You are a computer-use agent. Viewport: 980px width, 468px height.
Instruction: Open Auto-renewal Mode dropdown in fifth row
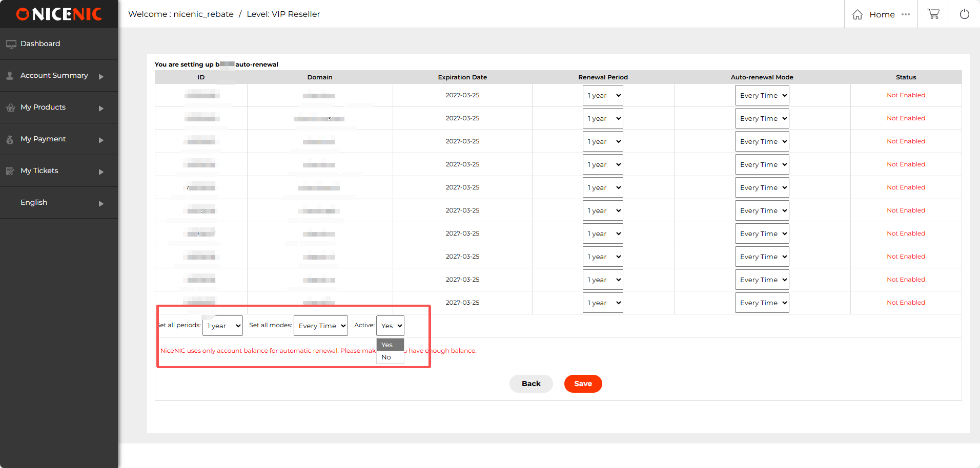click(762, 187)
